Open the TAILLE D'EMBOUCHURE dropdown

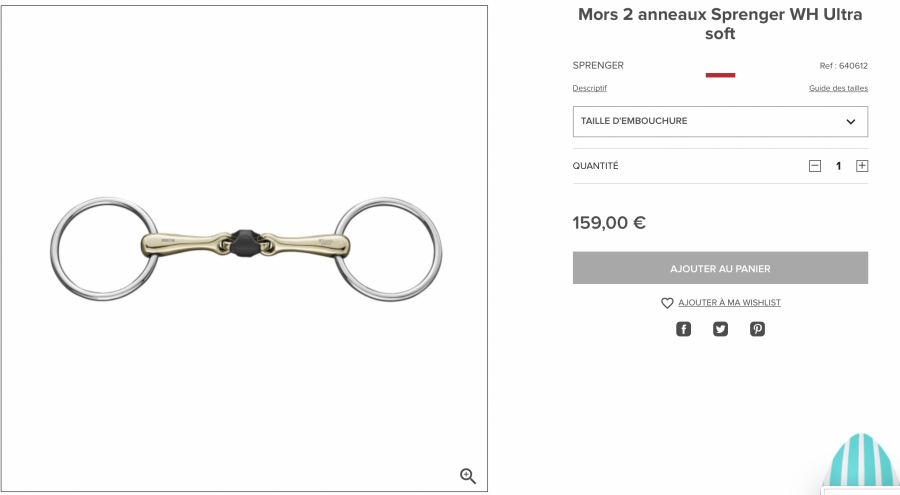pyautogui.click(x=720, y=122)
